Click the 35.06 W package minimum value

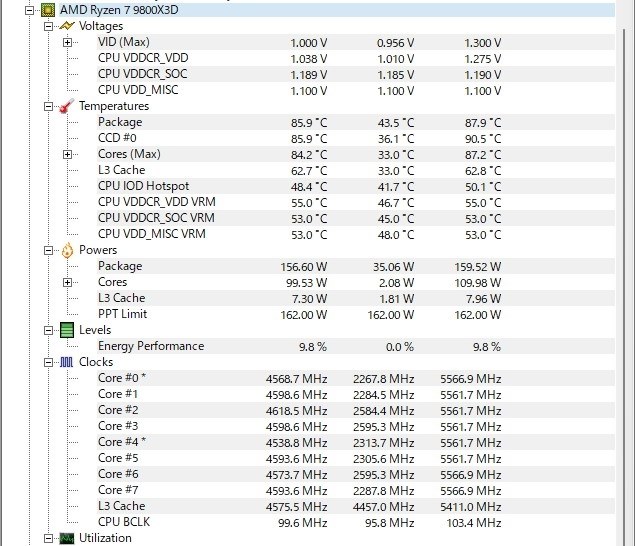(x=393, y=267)
